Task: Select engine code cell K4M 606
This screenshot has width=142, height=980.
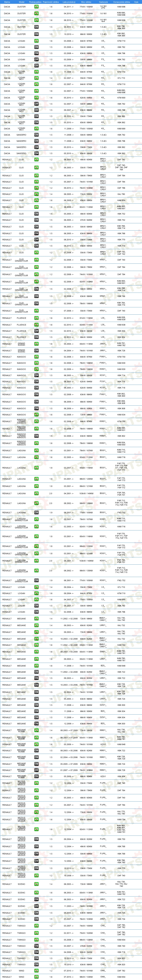Action: (x=121, y=20)
